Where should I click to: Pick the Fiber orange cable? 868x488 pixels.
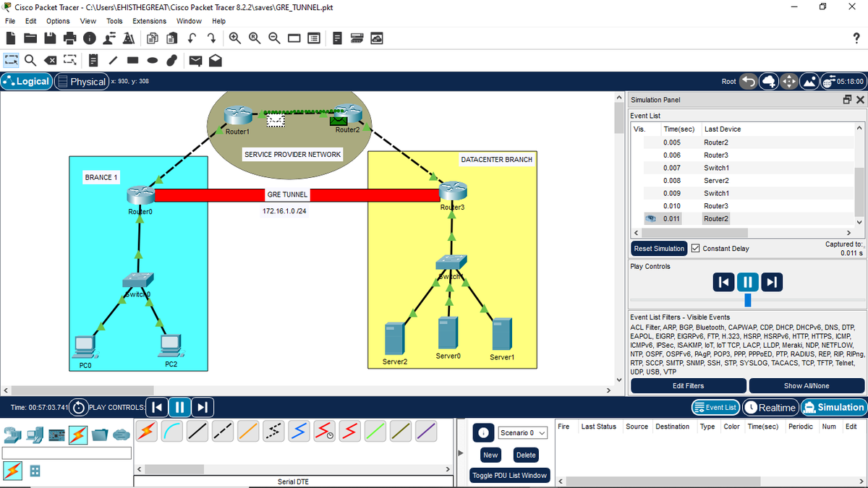point(247,430)
